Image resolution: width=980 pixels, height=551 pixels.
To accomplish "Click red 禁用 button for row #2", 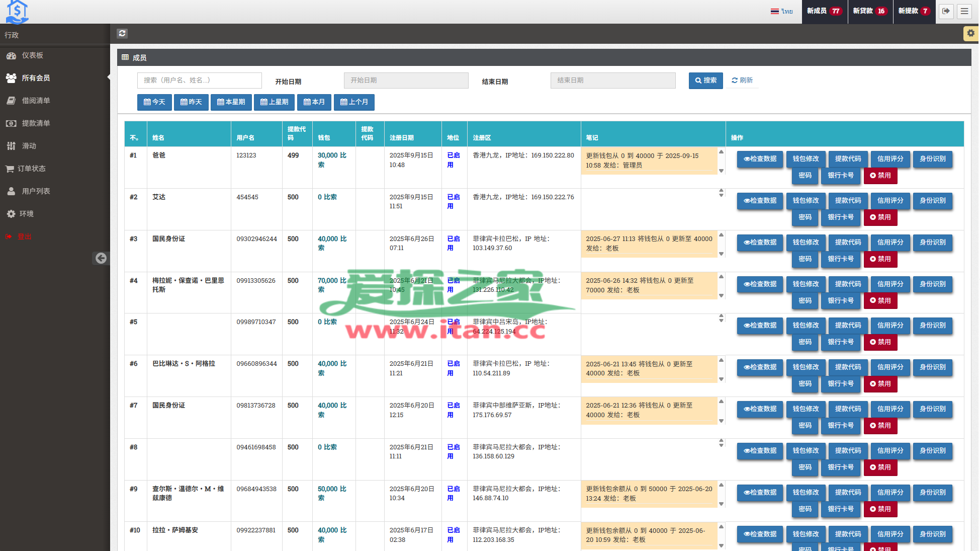I will 880,217.
